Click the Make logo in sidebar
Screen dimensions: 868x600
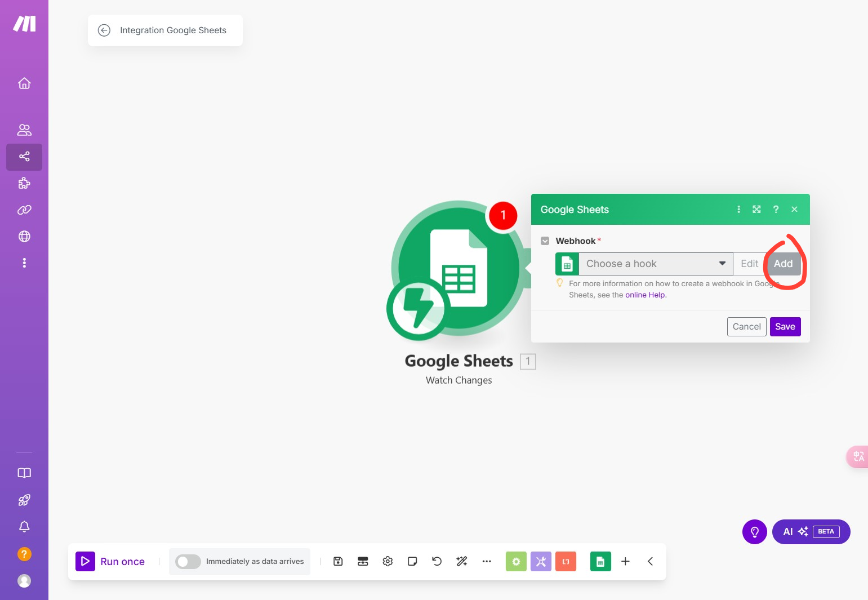(24, 24)
